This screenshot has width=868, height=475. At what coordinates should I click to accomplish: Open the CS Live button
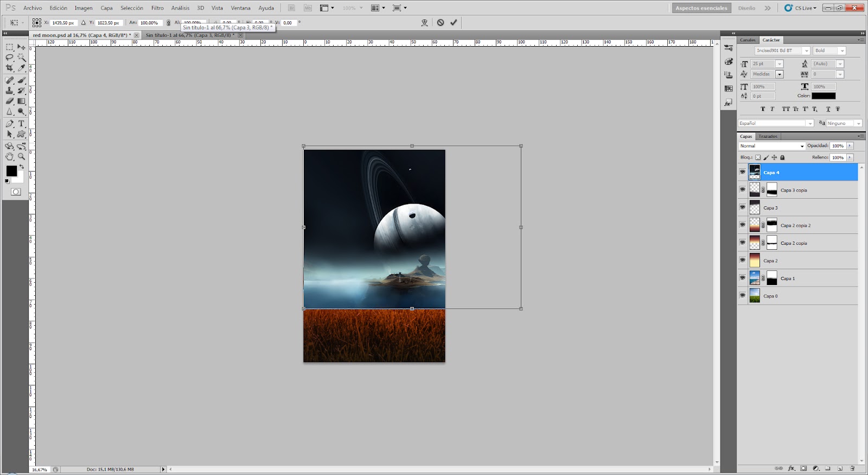pyautogui.click(x=801, y=8)
